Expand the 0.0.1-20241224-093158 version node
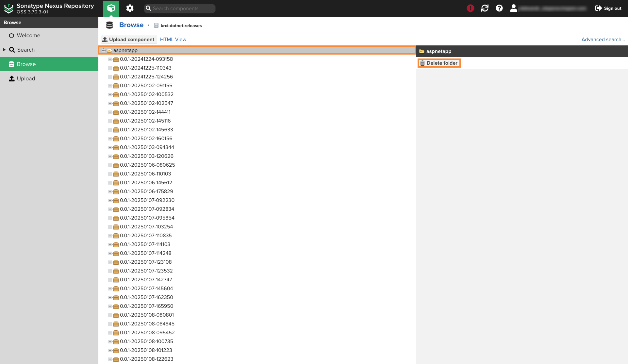This screenshot has height=364, width=628. [x=110, y=59]
